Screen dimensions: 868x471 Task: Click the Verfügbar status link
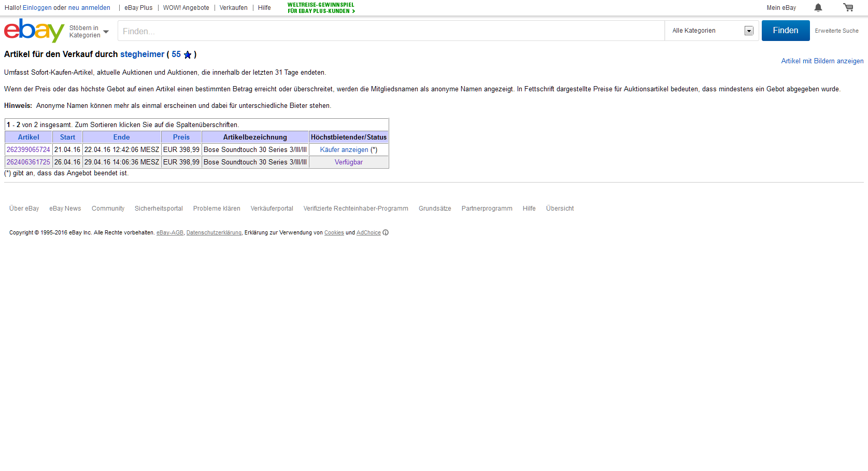[349, 162]
